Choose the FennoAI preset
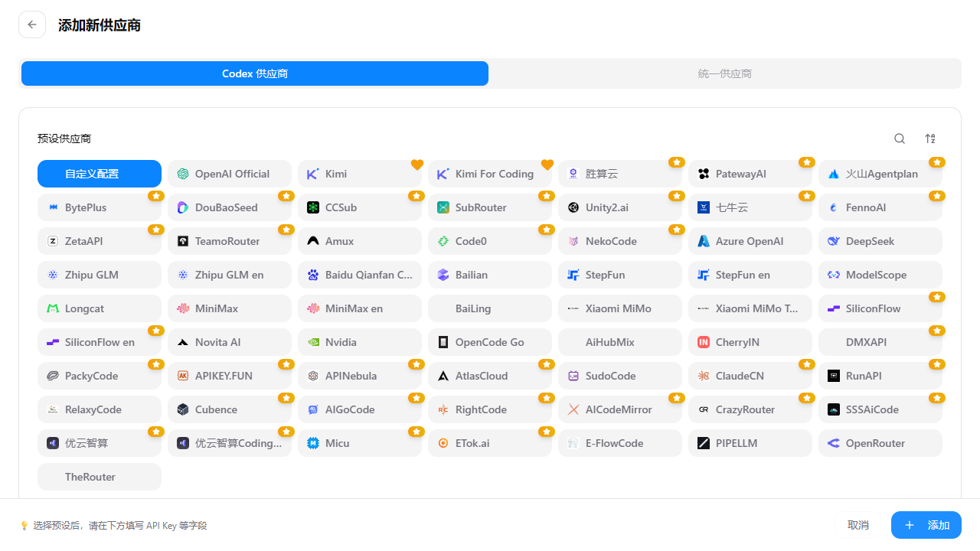The width and height of the screenshot is (980, 551). pyautogui.click(x=880, y=207)
